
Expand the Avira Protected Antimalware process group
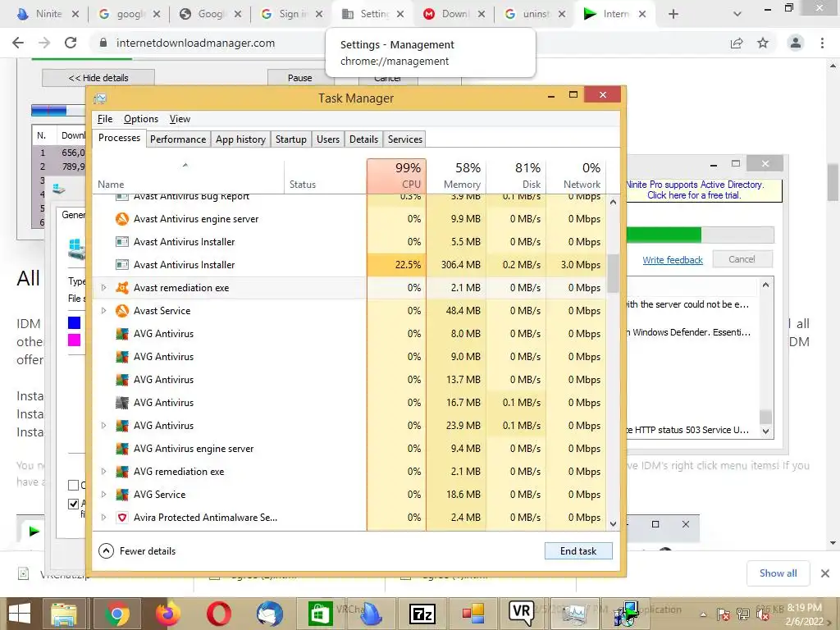point(104,518)
